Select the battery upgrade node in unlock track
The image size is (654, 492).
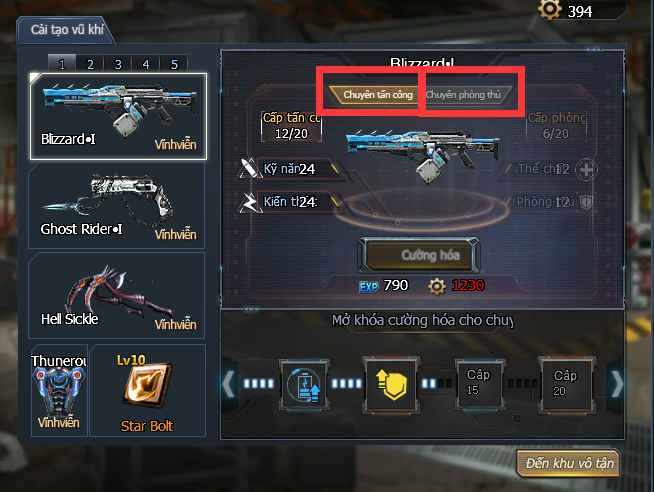click(x=305, y=384)
